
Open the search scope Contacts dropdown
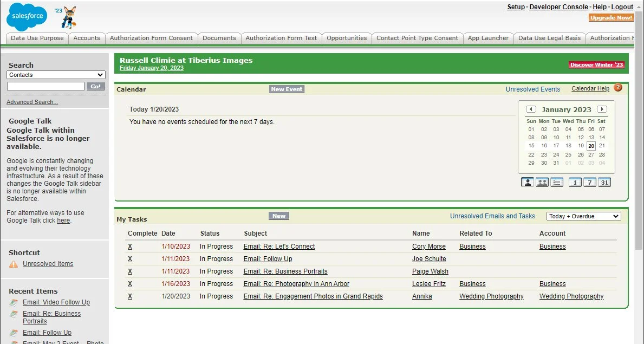(x=56, y=75)
